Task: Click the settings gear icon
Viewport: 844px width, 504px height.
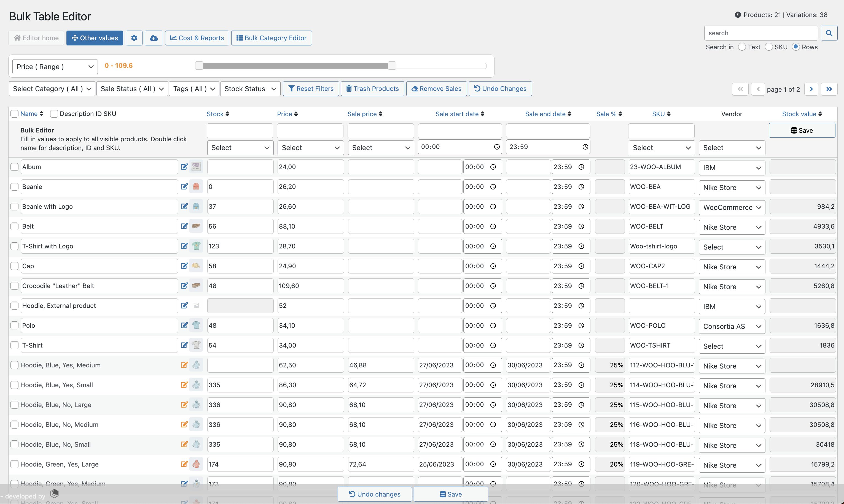Action: [x=134, y=38]
